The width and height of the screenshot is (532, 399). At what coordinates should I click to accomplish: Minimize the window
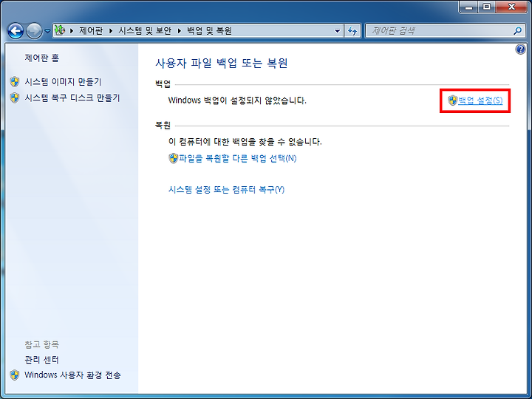tap(469, 7)
